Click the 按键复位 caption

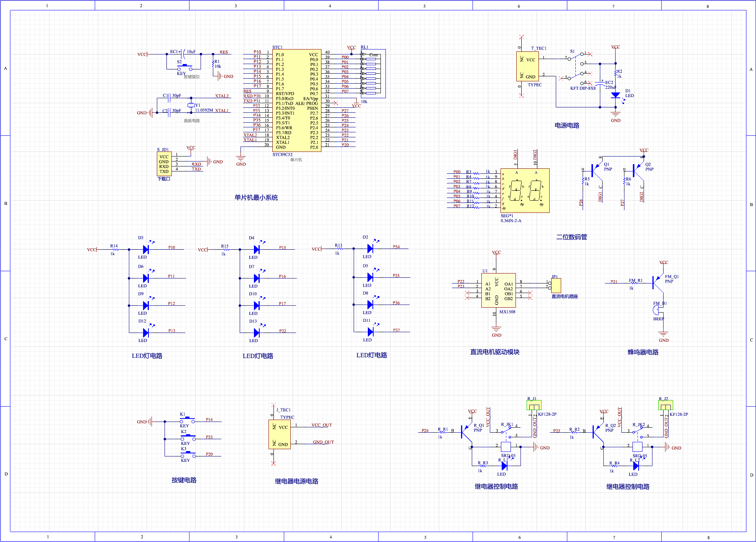pos(192,77)
